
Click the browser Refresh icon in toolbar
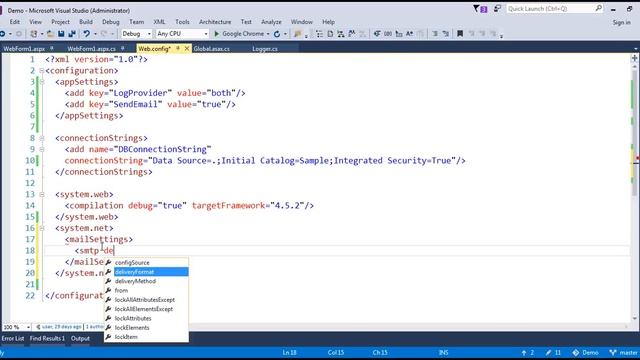(277, 34)
